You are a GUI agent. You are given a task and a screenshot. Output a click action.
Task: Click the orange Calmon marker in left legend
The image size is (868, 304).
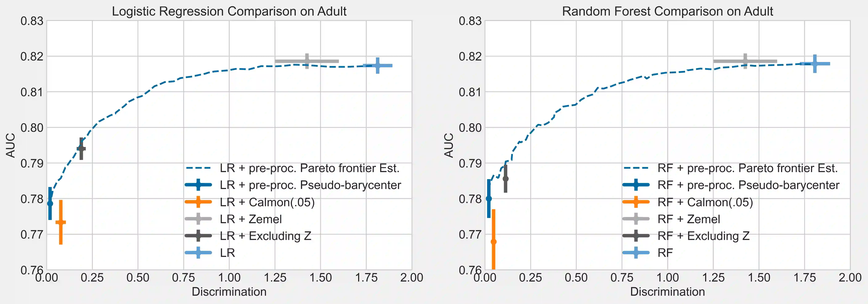pos(198,202)
